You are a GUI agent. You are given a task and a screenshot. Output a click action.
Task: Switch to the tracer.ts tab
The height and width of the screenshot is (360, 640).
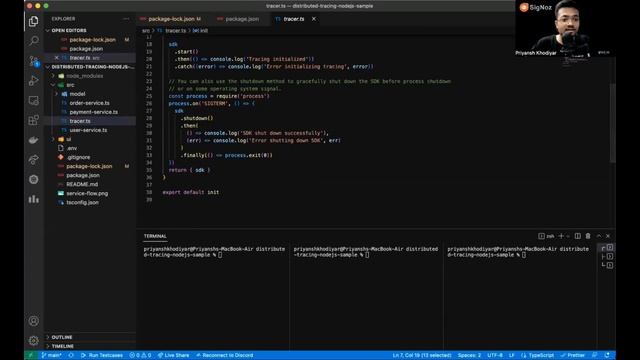pos(295,19)
